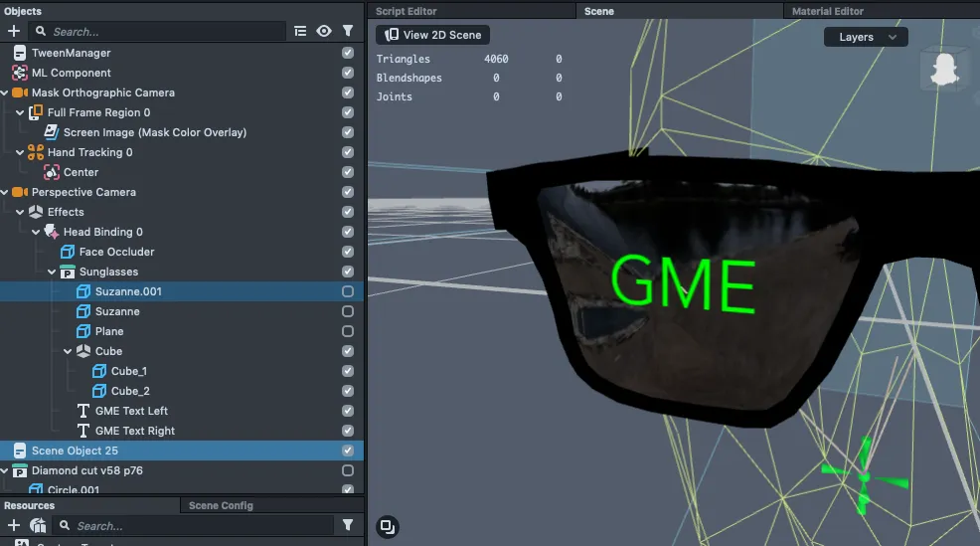Collapse the Perspective Camera tree
The width and height of the screenshot is (980, 546).
tap(4, 192)
